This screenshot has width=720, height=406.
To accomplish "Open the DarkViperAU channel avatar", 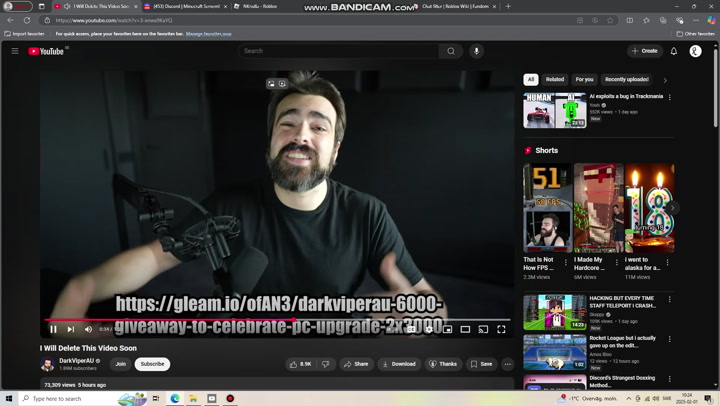I will click(47, 364).
